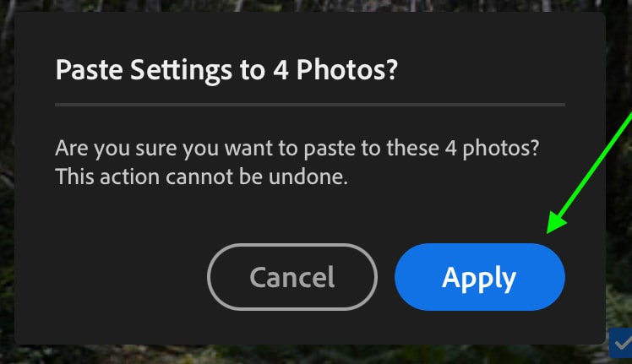Abort pasting settings to the photos
This screenshot has height=364, width=632.
click(292, 277)
